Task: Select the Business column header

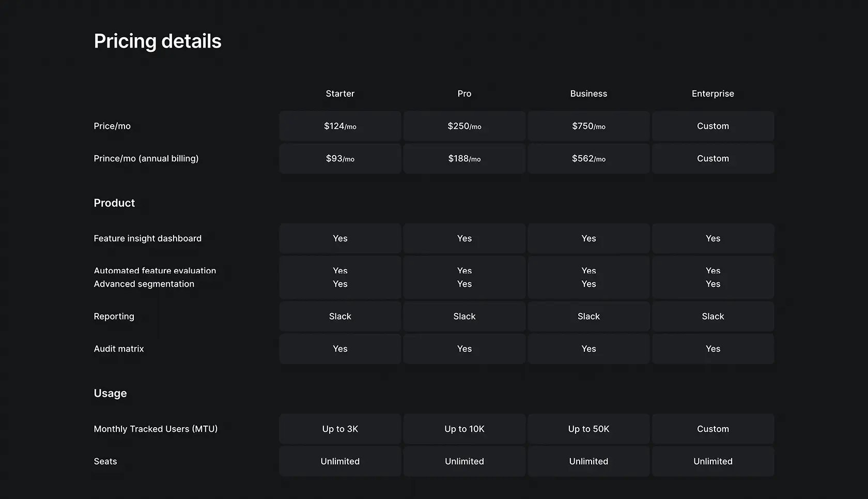Action: click(x=588, y=94)
